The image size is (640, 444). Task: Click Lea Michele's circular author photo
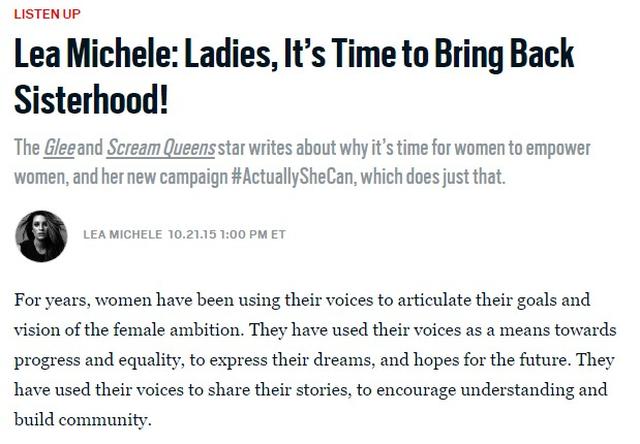pos(41,236)
